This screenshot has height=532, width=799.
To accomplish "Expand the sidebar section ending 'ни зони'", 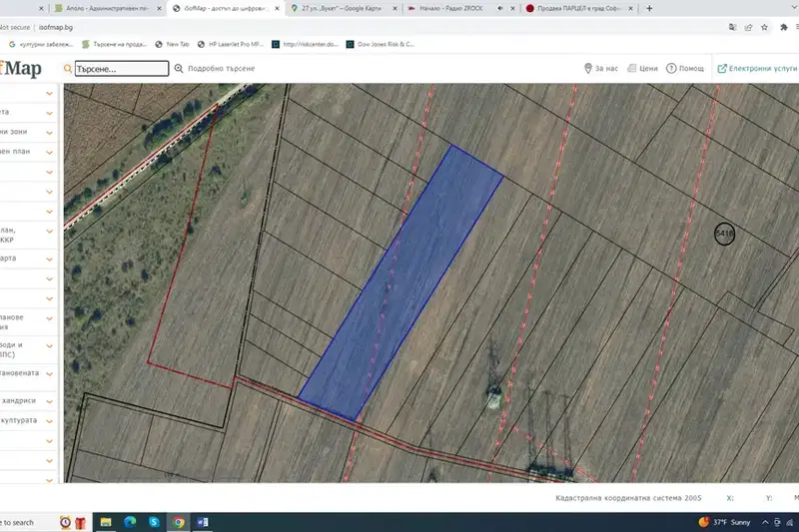I will [49, 133].
